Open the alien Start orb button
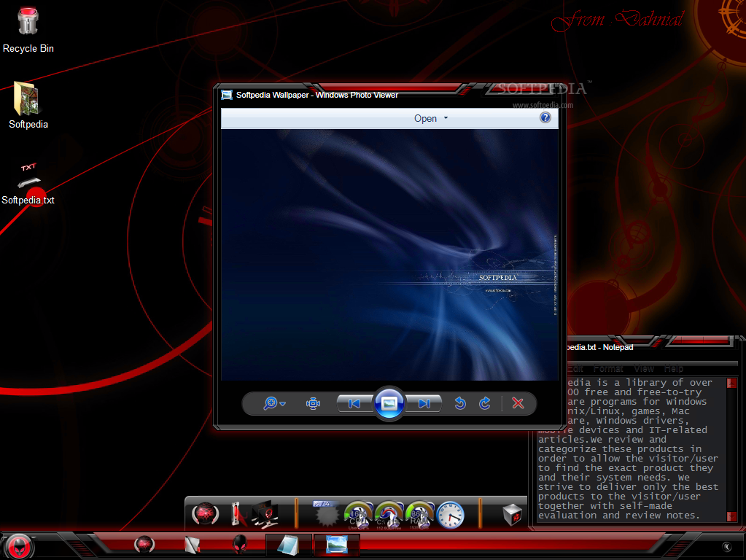This screenshot has height=560, width=746. tap(20, 546)
